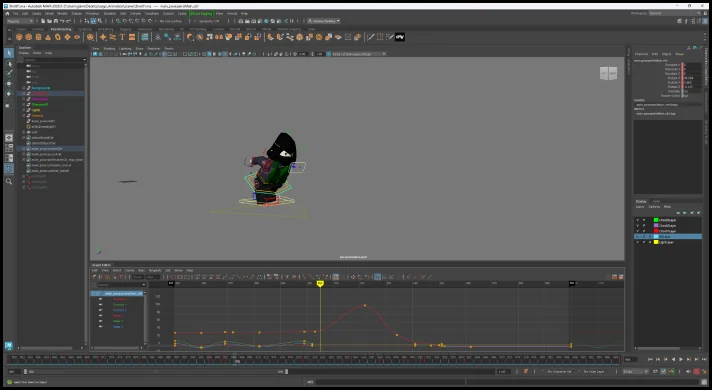Click yellow current-time marker in Graph Editor

(x=320, y=283)
